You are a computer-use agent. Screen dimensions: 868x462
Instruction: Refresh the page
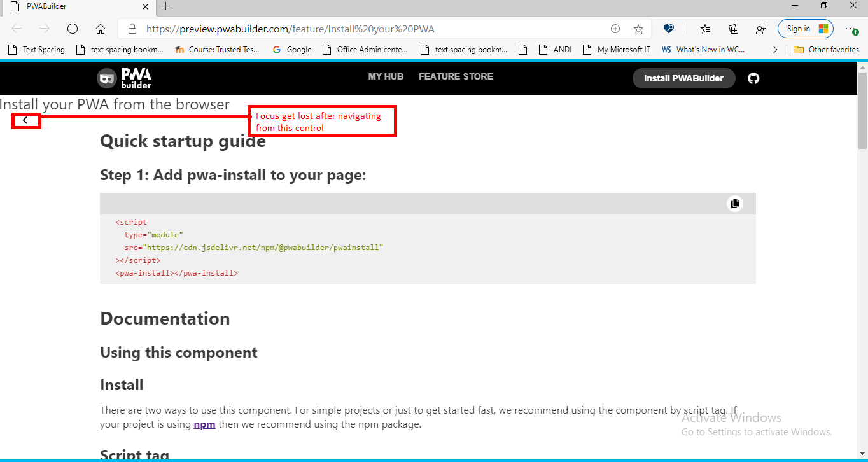(x=73, y=29)
